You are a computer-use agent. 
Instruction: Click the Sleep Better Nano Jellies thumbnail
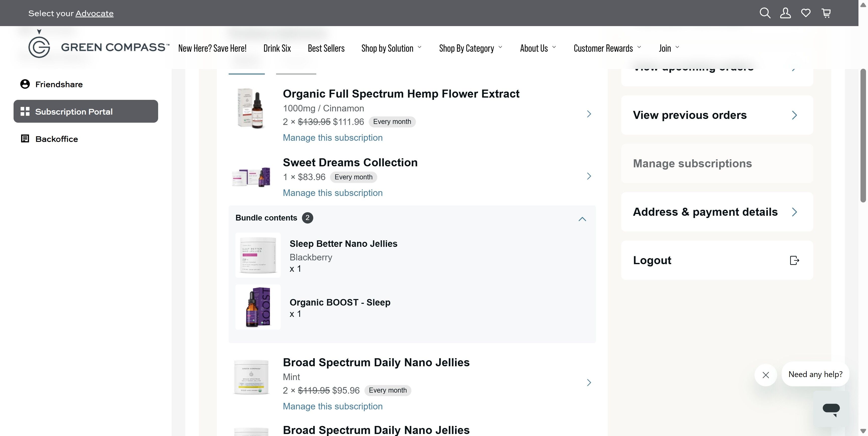click(x=258, y=255)
